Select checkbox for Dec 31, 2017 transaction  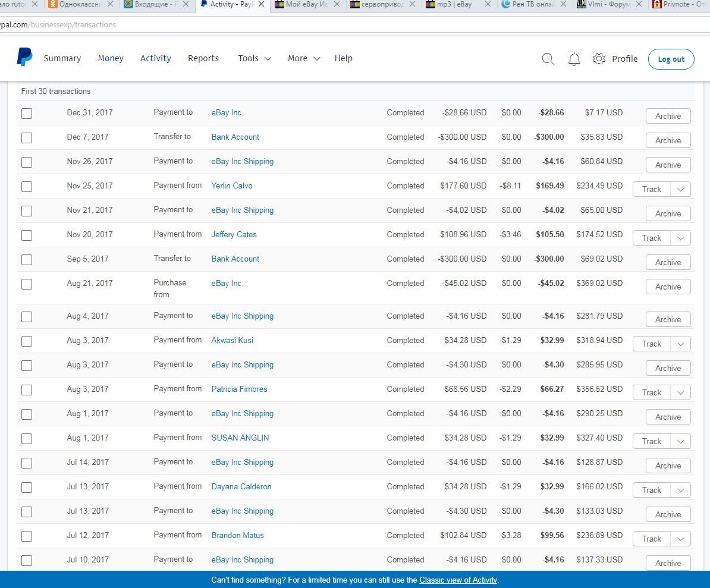coord(27,113)
